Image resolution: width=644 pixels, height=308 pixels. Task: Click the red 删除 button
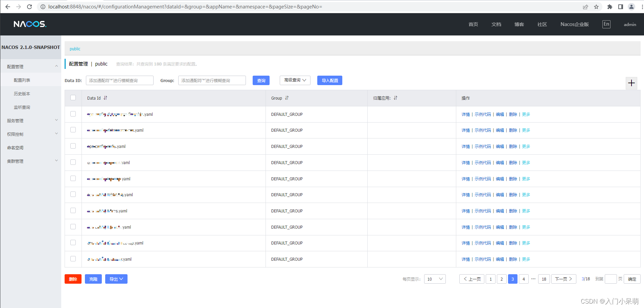point(73,279)
